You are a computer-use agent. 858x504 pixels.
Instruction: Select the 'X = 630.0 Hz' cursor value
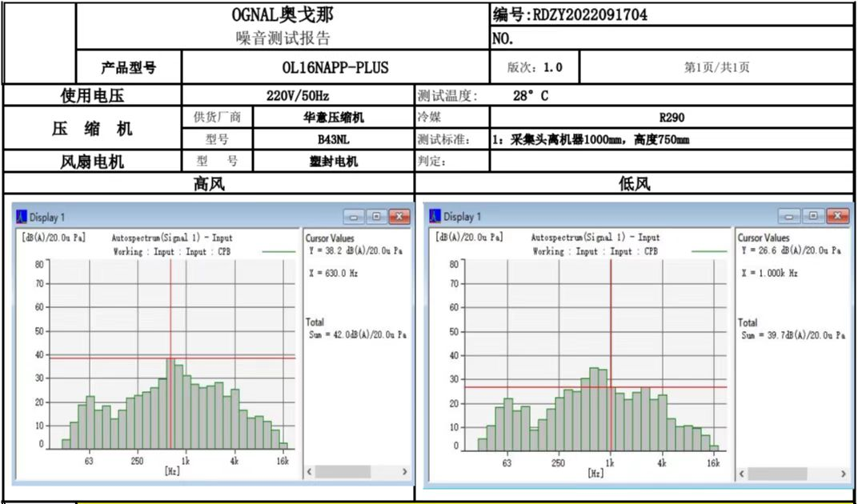(x=333, y=273)
